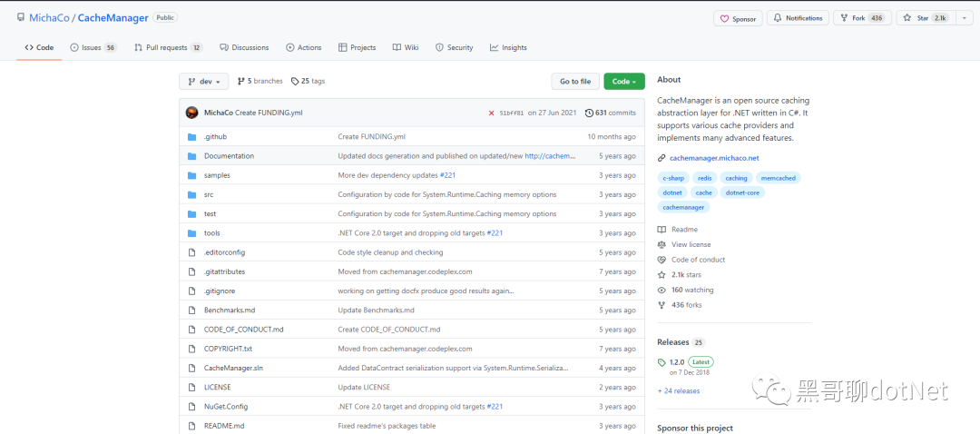The width and height of the screenshot is (980, 434).
Task: Click the star icon beside 2.1k stars
Action: 661,275
